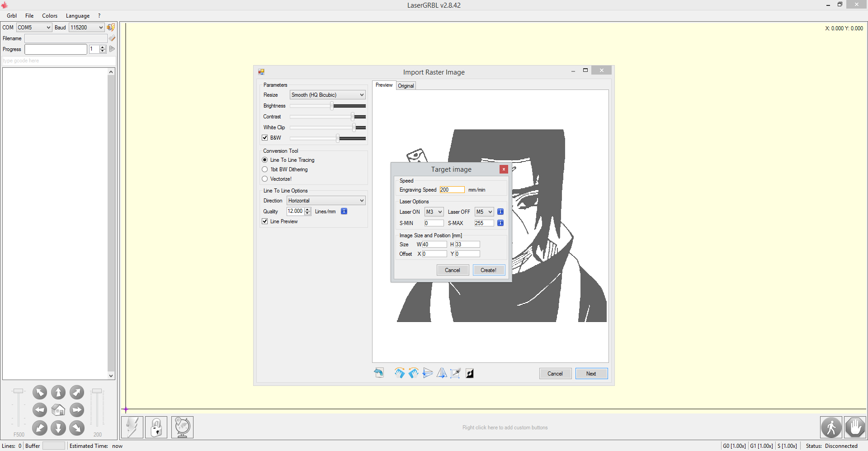Select 1bit BW Dithering radio button
This screenshot has width=868, height=451.
click(x=265, y=169)
